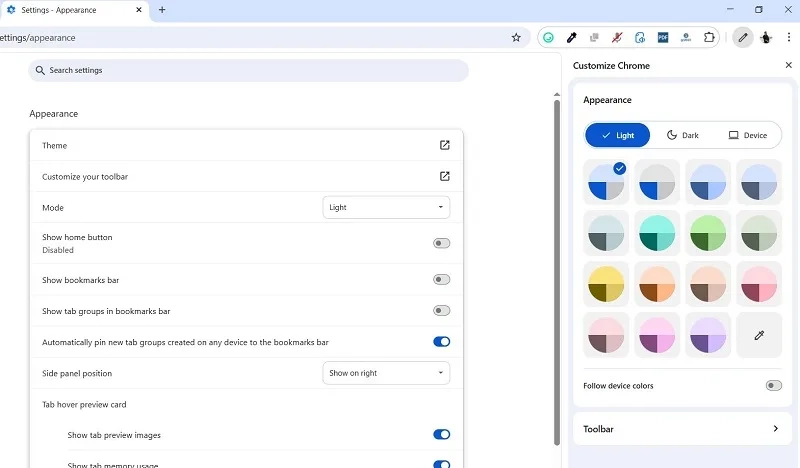
Task: Close the Customize Chrome side panel
Action: [788, 65]
